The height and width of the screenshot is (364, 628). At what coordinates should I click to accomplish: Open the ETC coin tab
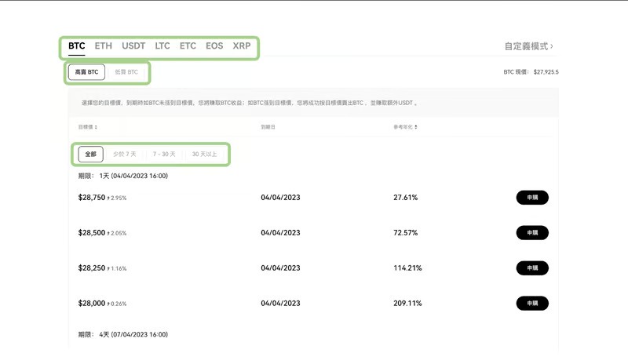pos(188,46)
